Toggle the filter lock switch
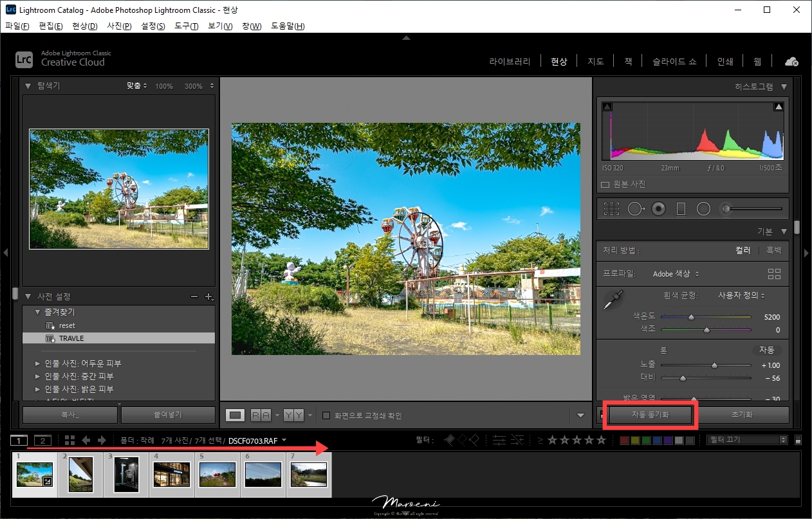 [798, 440]
